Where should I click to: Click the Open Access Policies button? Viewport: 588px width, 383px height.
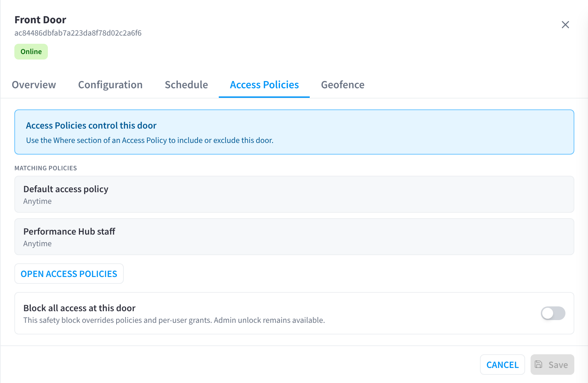pyautogui.click(x=69, y=274)
